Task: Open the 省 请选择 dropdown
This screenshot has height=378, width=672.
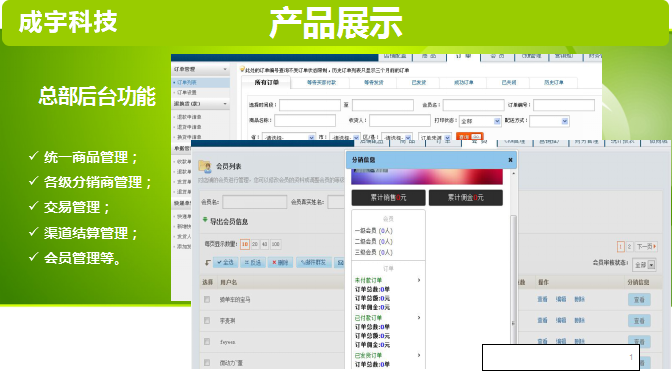Action: pos(289,137)
